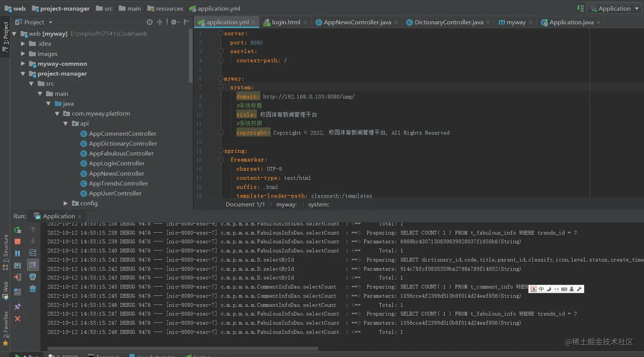This screenshot has height=357, width=644.
Task: Switch to the login.html editor tab
Action: tap(285, 22)
